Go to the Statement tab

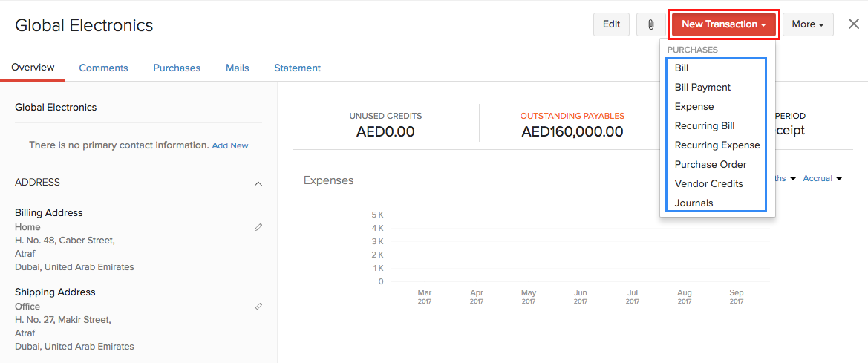(297, 68)
